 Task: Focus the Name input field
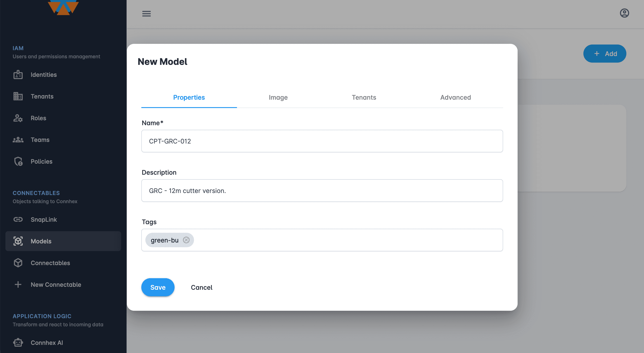tap(322, 141)
